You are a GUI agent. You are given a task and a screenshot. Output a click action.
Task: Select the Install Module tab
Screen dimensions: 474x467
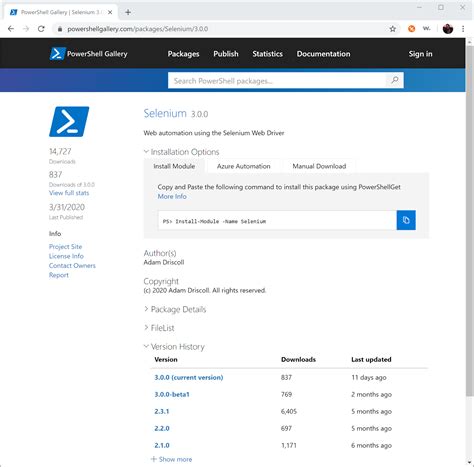tap(174, 166)
